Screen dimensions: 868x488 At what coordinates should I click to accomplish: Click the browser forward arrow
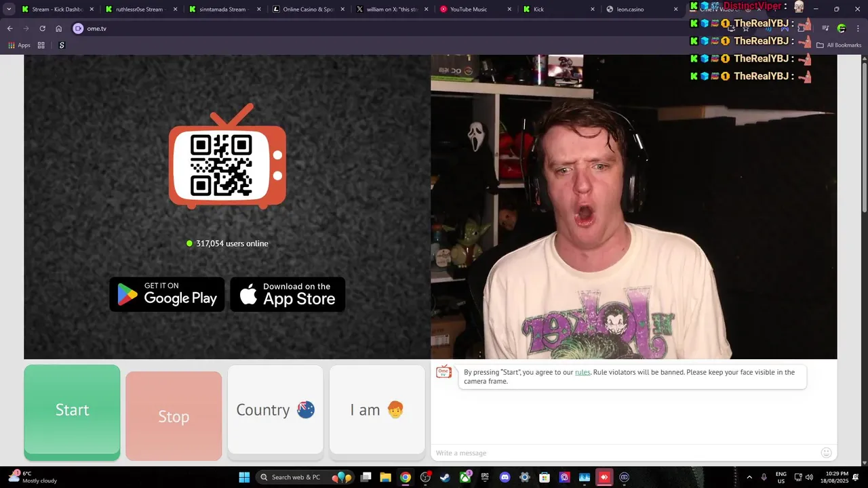(26, 28)
